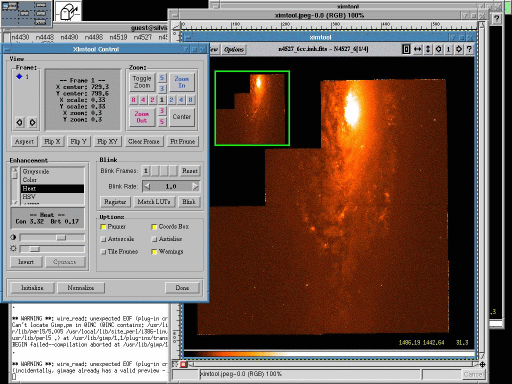Click the Normalize button
Viewport: 512px width, 384px height.
coord(81,288)
